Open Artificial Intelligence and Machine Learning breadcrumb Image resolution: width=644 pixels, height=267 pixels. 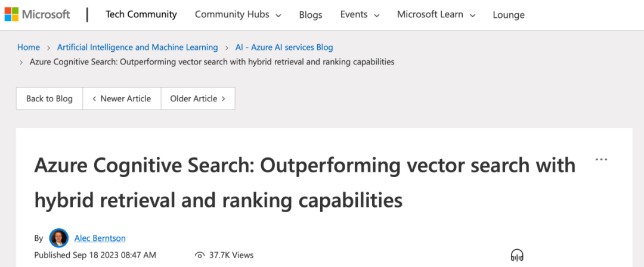[138, 47]
